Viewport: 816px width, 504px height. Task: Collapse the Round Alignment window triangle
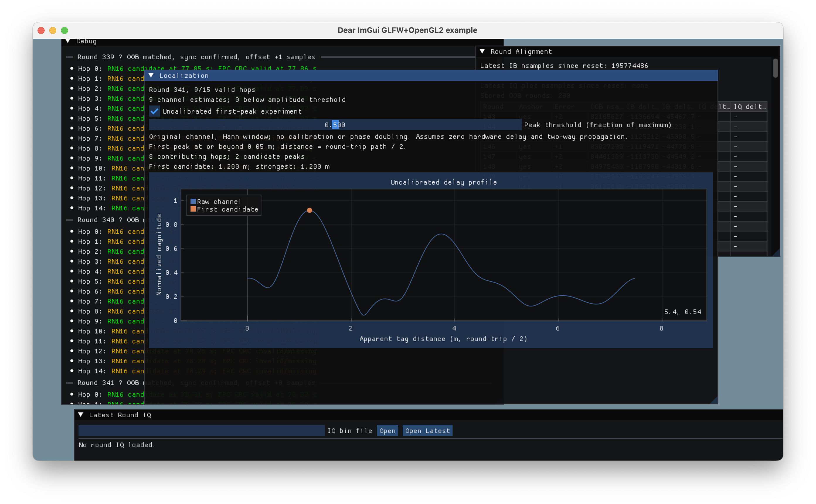[482, 51]
